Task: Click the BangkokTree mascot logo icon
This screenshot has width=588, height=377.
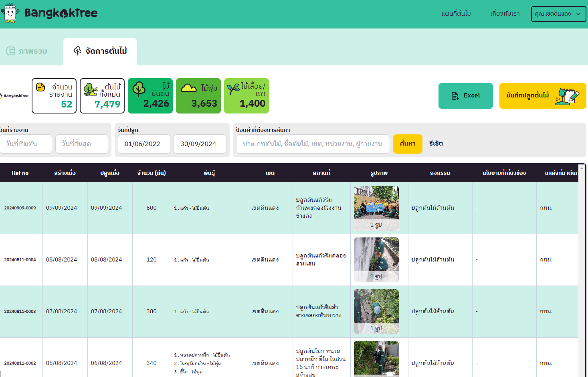Action: coord(10,13)
